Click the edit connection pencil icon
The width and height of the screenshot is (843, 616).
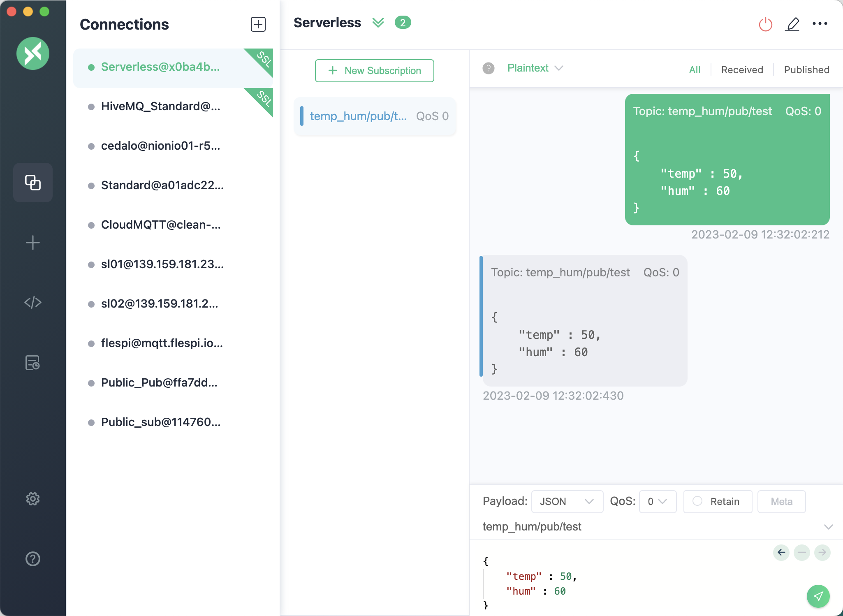pyautogui.click(x=792, y=24)
